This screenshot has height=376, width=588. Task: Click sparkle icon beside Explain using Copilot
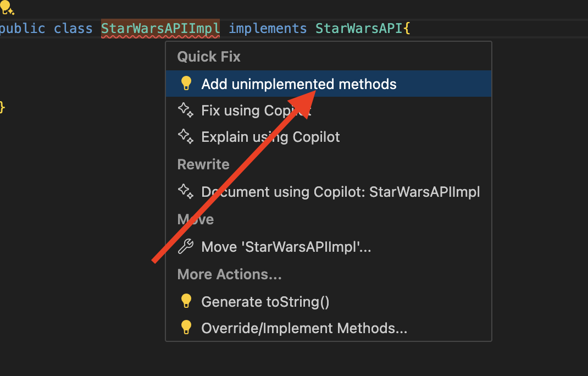[x=186, y=136]
